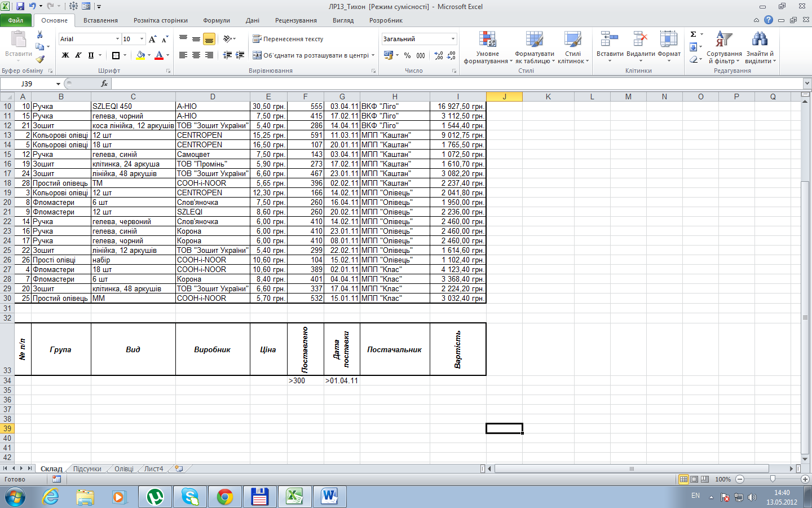Click Перенесення тексту wrap text button

[288, 39]
